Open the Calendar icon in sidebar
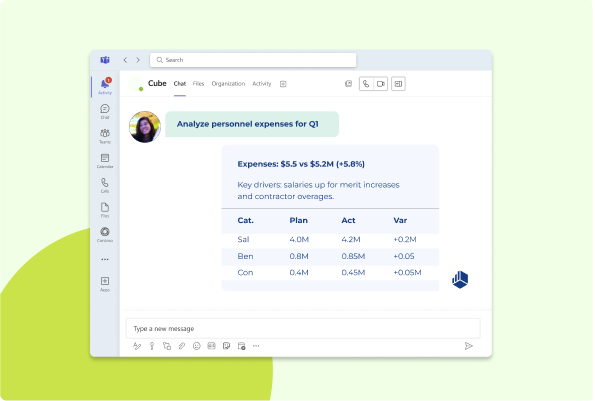 pos(105,161)
